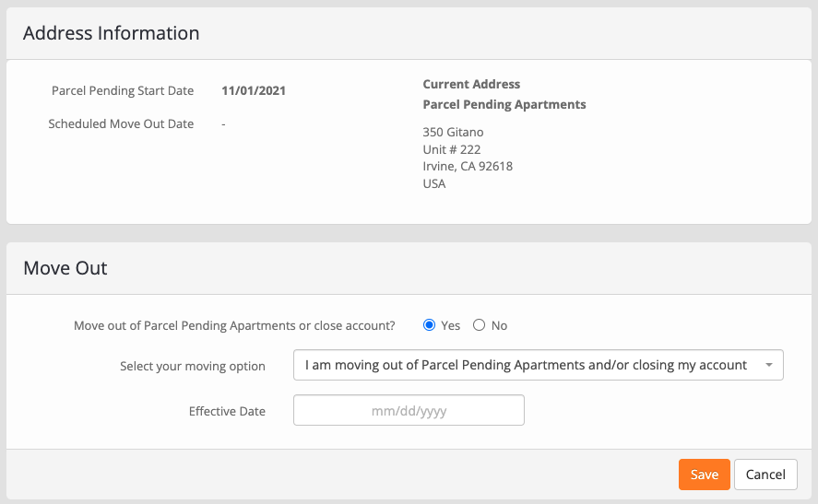The image size is (818, 504).
Task: Click the moving option dropdown arrow
Action: [x=768, y=365]
